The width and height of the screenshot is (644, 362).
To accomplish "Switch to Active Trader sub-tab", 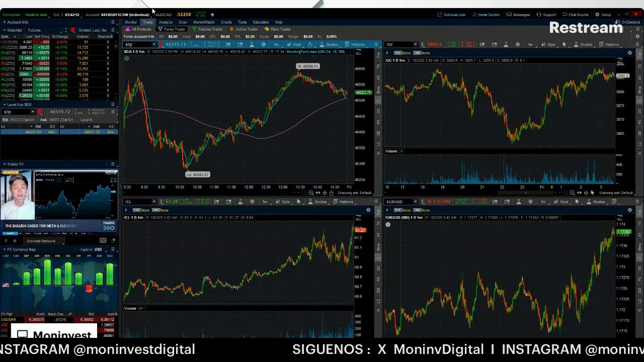I will 244,29.
